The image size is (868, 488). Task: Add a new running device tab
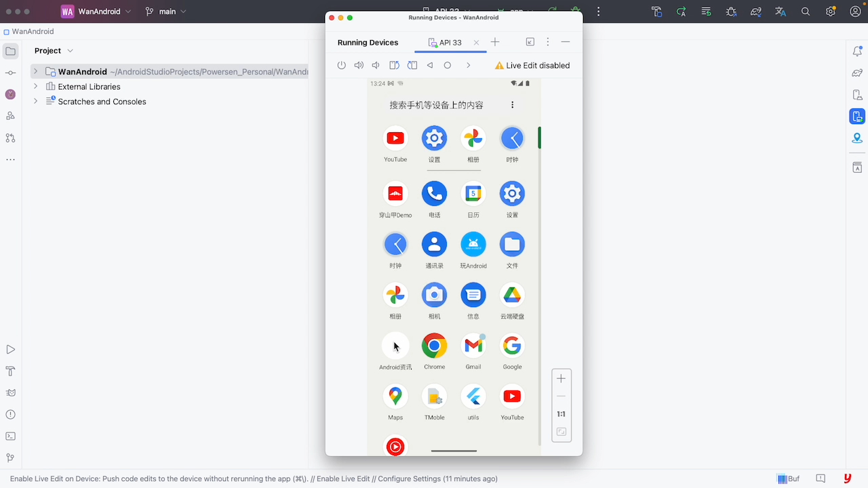495,42
